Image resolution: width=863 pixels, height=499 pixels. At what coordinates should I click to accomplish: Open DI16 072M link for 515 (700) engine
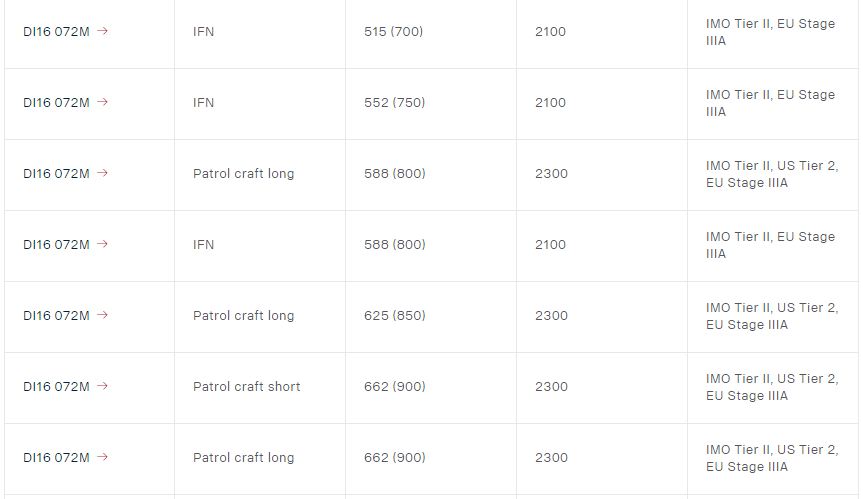56,32
